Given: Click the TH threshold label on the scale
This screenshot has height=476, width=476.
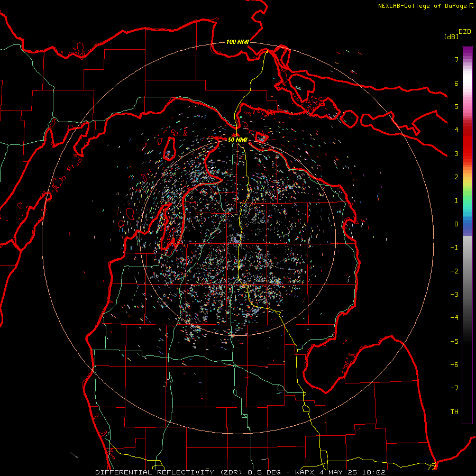Looking at the screenshot, I should (x=454, y=412).
